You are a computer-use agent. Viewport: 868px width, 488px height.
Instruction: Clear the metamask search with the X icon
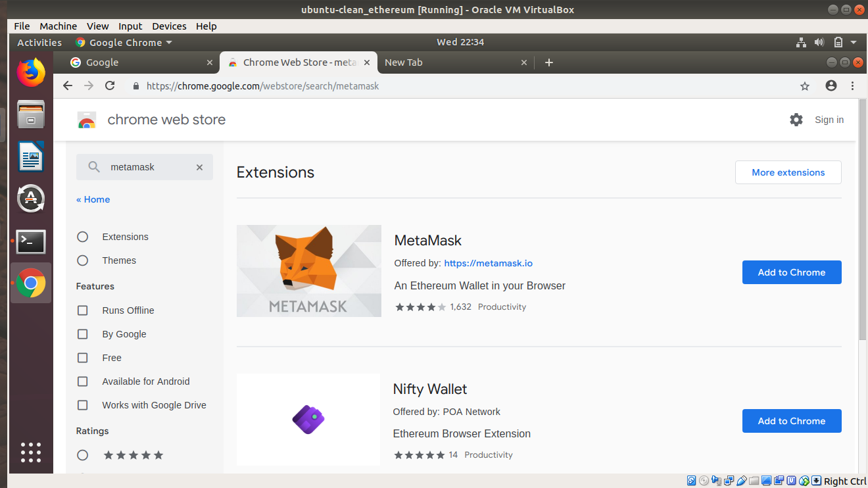pyautogui.click(x=199, y=167)
